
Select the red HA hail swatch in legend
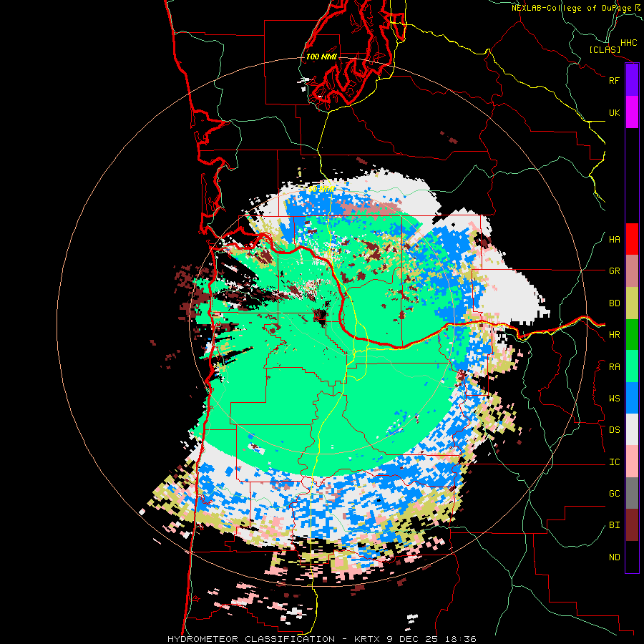pos(632,239)
